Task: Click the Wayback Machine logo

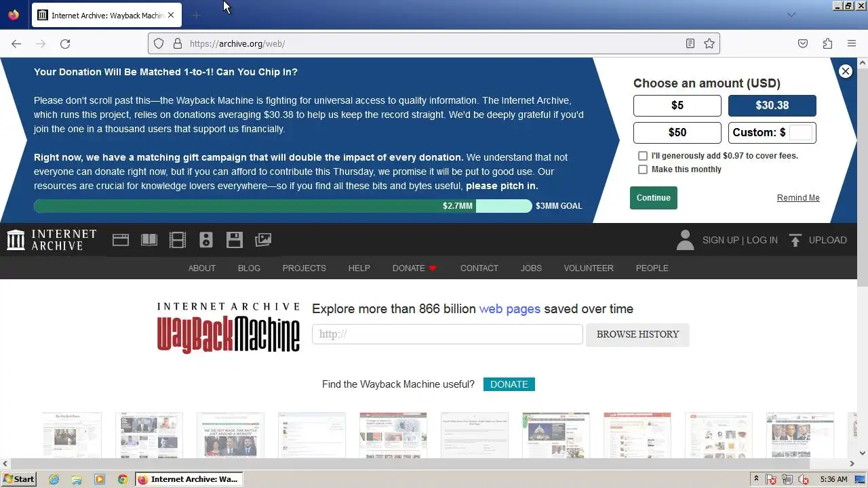Action: (229, 328)
